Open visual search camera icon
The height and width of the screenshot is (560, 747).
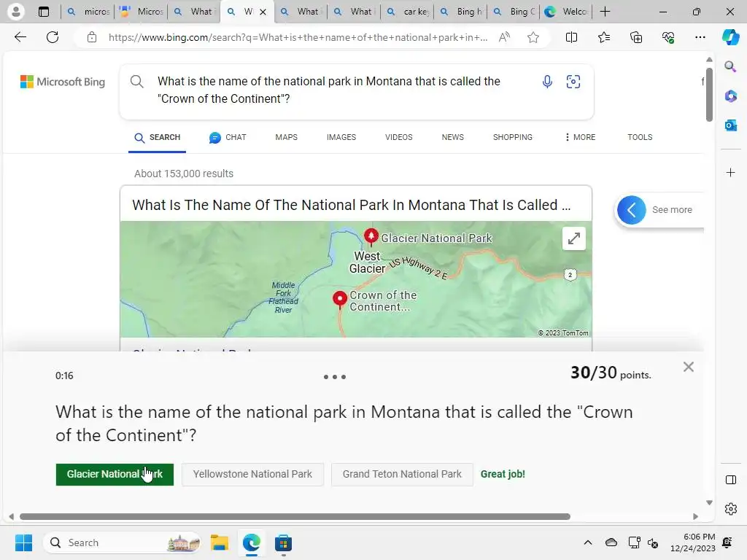(x=573, y=82)
